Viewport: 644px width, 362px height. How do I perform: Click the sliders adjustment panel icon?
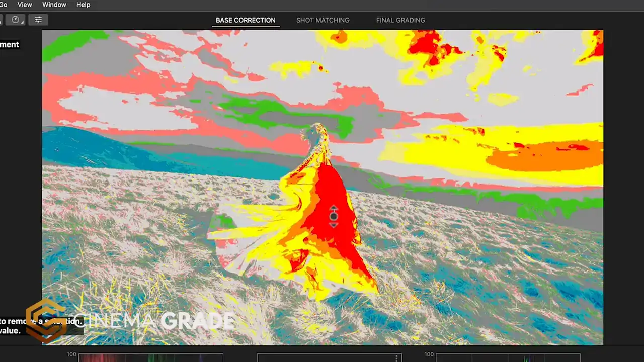(38, 20)
